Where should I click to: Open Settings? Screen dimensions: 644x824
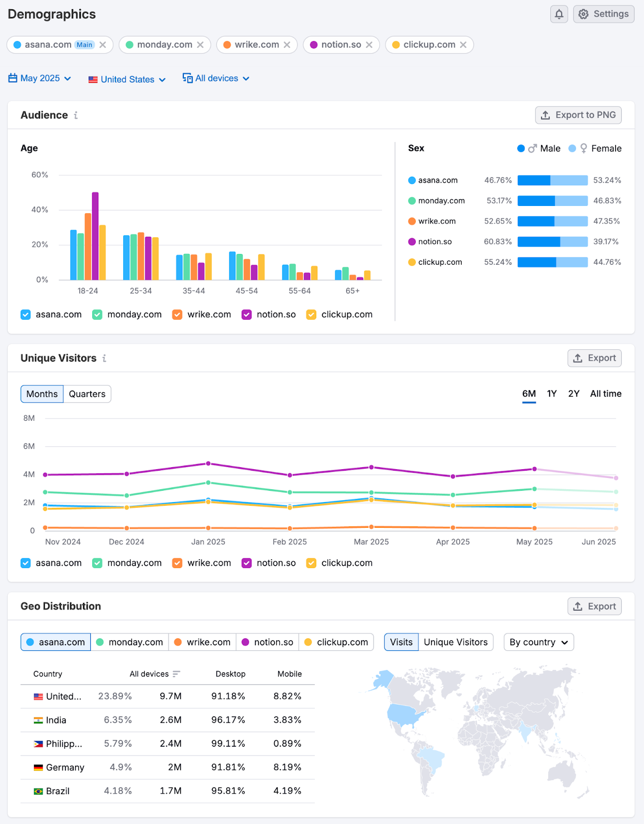click(603, 14)
